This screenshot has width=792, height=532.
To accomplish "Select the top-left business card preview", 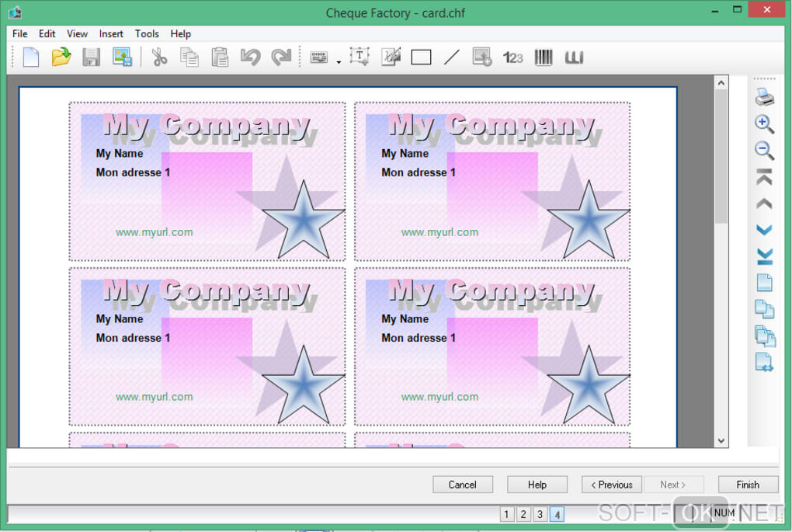I will click(x=207, y=182).
